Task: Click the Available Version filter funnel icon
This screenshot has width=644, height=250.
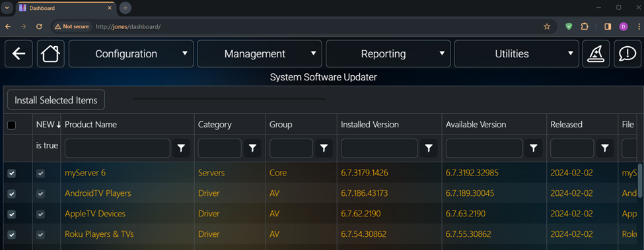Action: 534,148
